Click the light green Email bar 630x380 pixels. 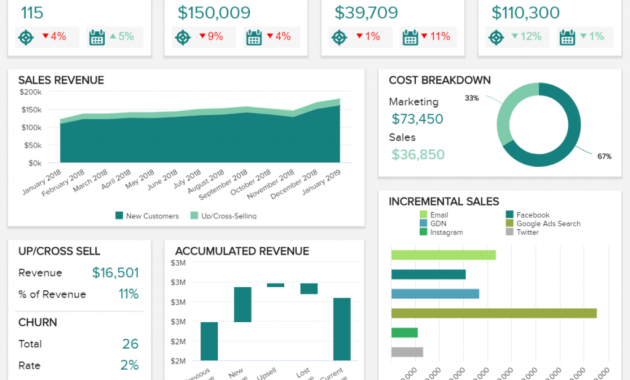pyautogui.click(x=444, y=255)
